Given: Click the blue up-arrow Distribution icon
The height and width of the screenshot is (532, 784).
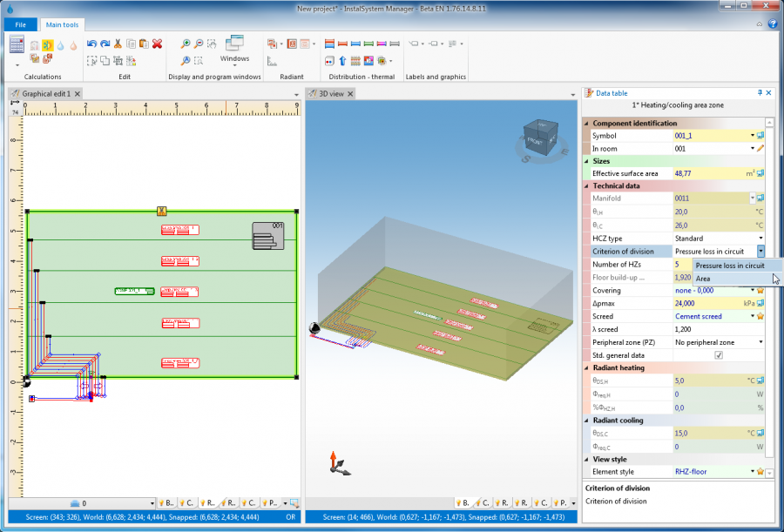Looking at the screenshot, I should click(342, 61).
